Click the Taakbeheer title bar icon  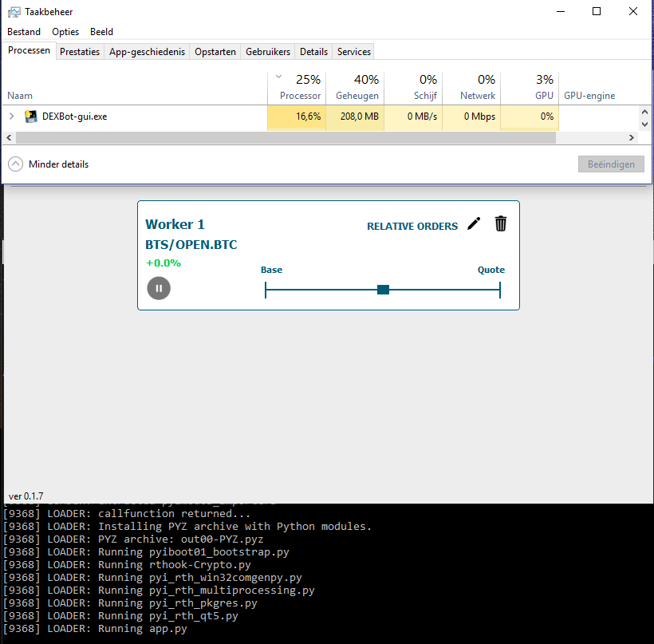(14, 12)
